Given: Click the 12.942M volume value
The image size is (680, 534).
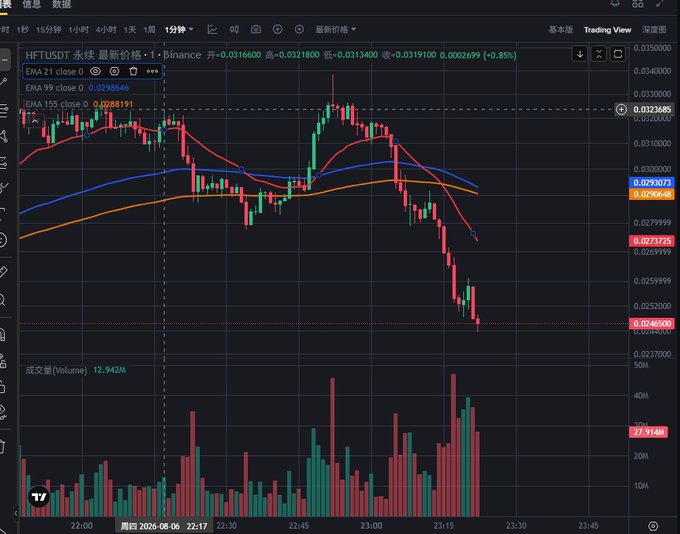Looking at the screenshot, I should coord(109,370).
